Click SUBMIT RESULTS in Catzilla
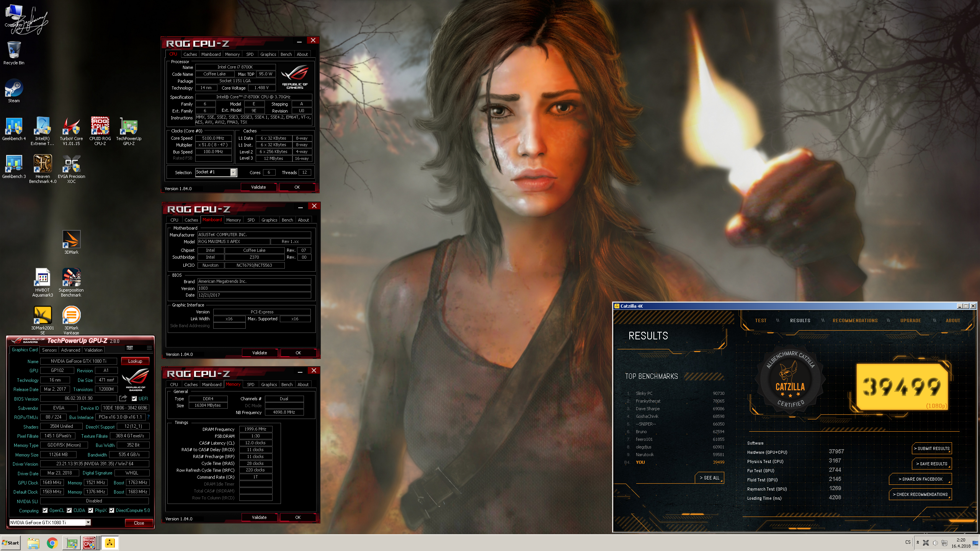 coord(931,448)
